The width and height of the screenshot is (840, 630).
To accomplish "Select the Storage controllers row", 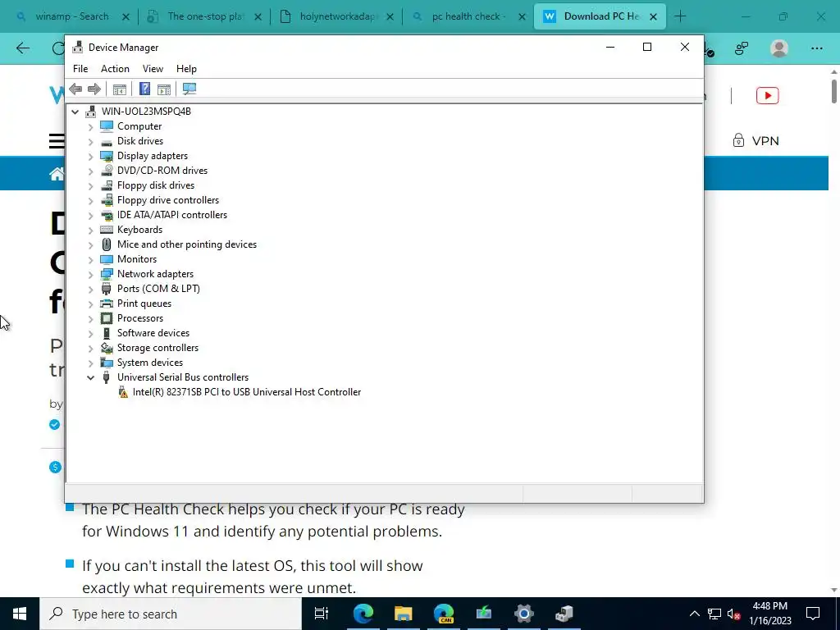I will click(x=158, y=348).
